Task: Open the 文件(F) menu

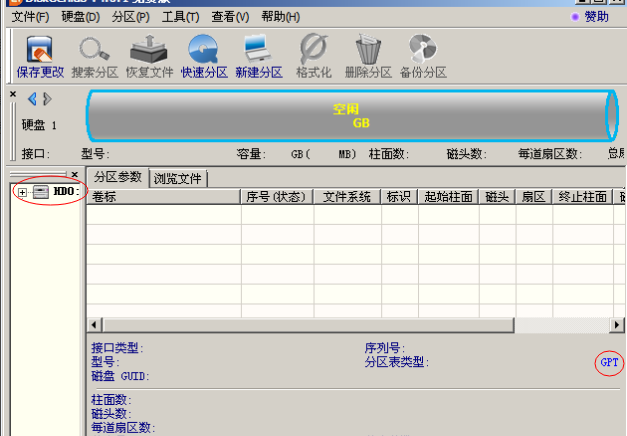Action: tap(30, 17)
